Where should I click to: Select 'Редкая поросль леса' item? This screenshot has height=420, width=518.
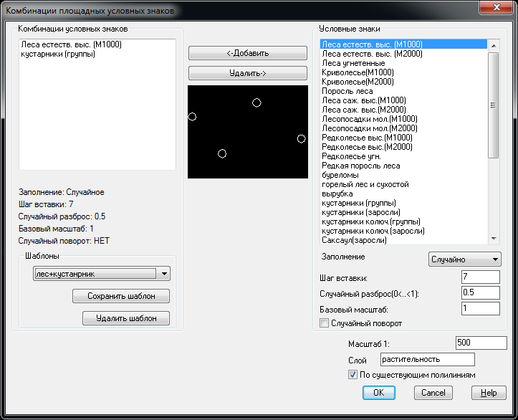pyautogui.click(x=403, y=166)
